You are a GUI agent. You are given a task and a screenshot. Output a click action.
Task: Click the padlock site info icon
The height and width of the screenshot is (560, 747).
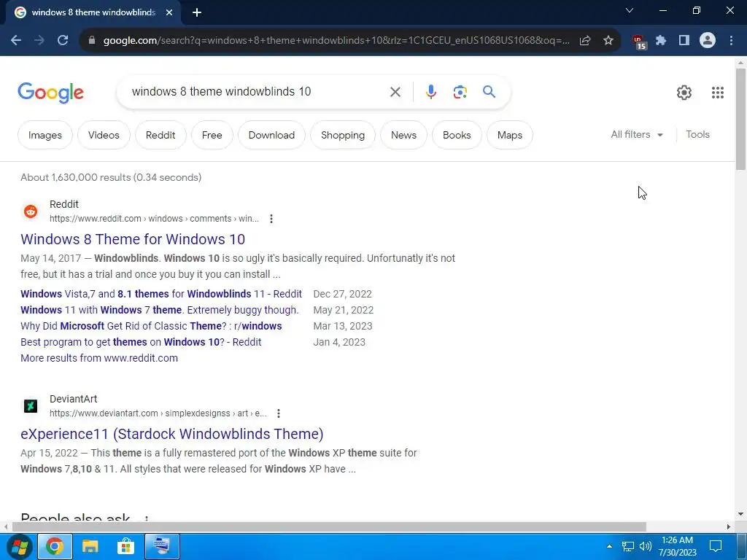pos(92,41)
